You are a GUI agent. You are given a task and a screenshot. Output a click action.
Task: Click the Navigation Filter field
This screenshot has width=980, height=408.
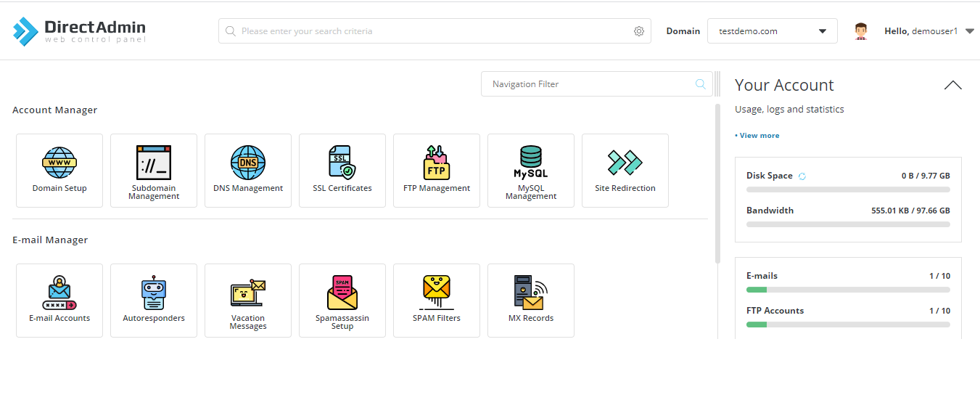[x=597, y=84]
